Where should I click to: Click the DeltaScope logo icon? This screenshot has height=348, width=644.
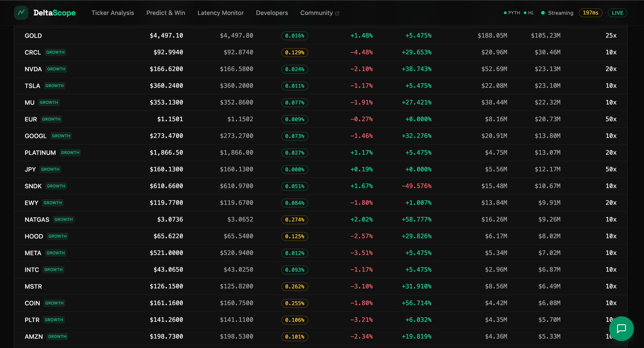coord(21,13)
